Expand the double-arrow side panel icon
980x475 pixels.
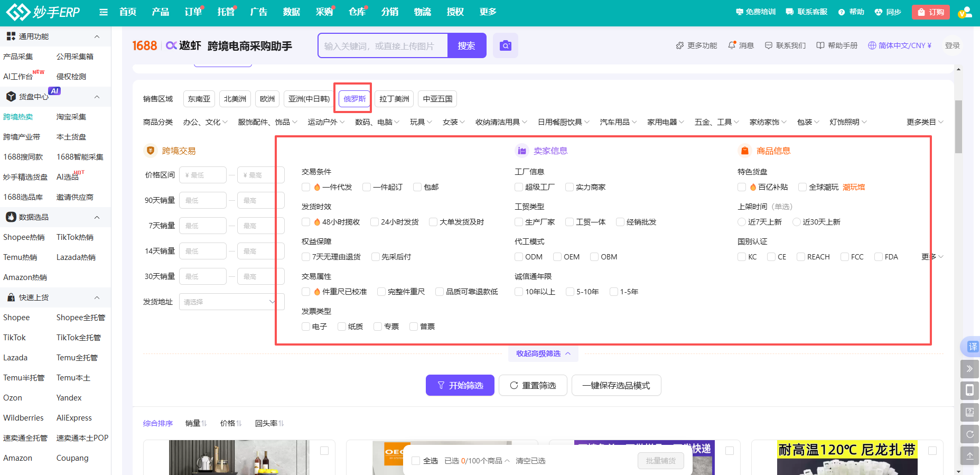(x=969, y=369)
